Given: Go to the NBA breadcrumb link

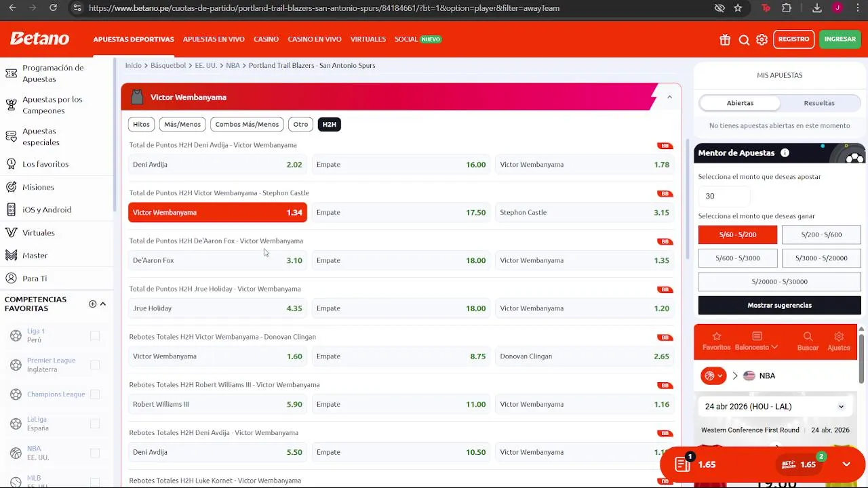Looking at the screenshot, I should point(233,65).
